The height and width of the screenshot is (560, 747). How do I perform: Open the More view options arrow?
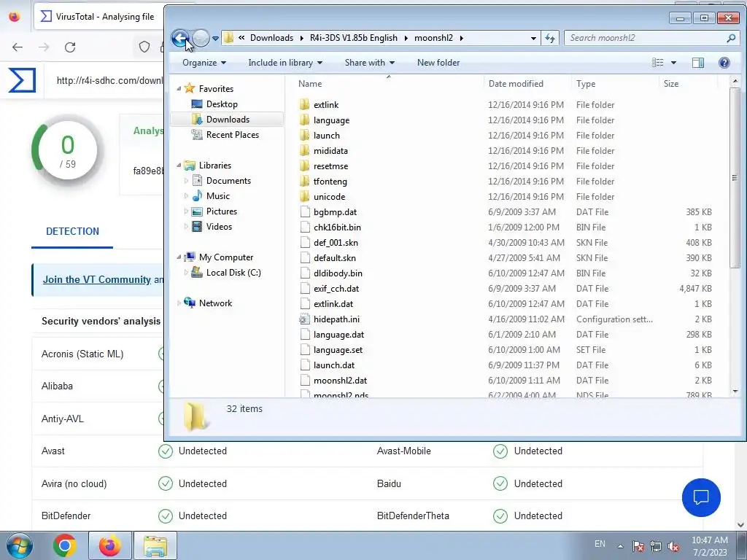click(x=673, y=63)
